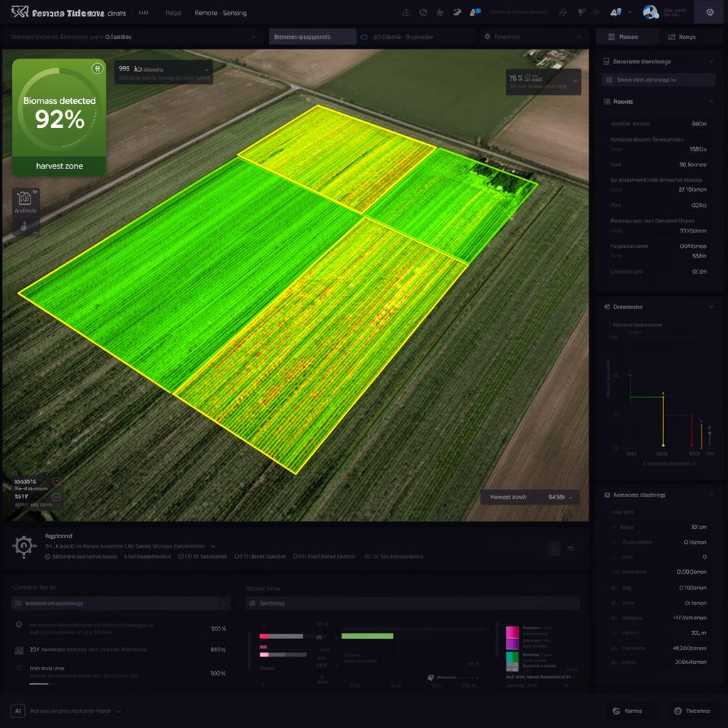
Task: Open the 78% overlay dropdown on the map
Action: (x=543, y=82)
